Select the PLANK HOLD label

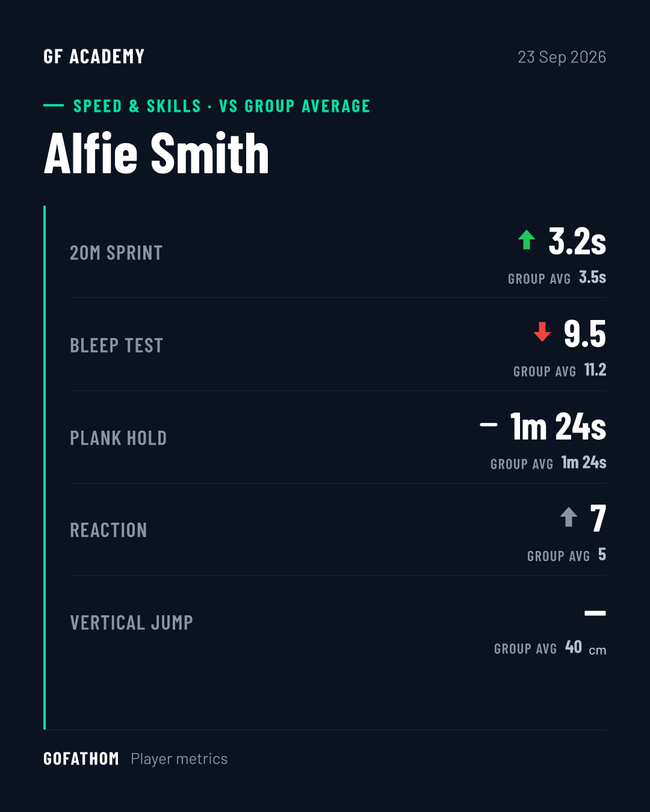coord(119,438)
